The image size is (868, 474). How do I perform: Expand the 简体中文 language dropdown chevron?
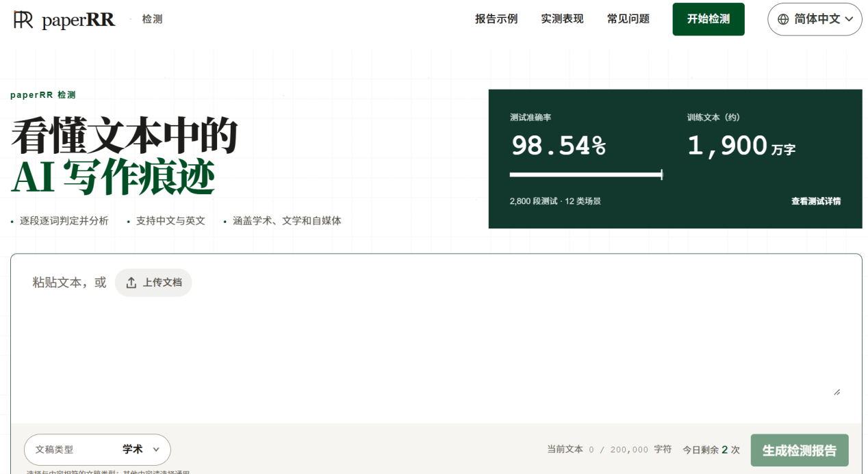(849, 19)
